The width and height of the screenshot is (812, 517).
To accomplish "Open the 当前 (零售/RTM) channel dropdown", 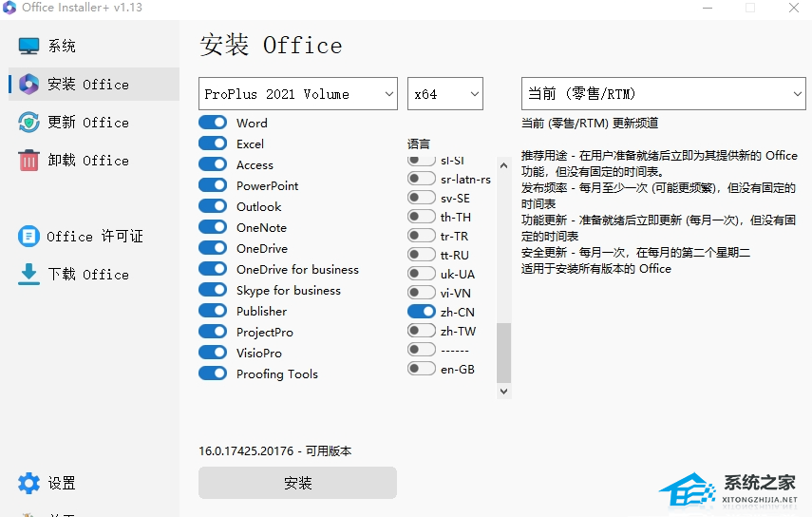I will point(664,94).
